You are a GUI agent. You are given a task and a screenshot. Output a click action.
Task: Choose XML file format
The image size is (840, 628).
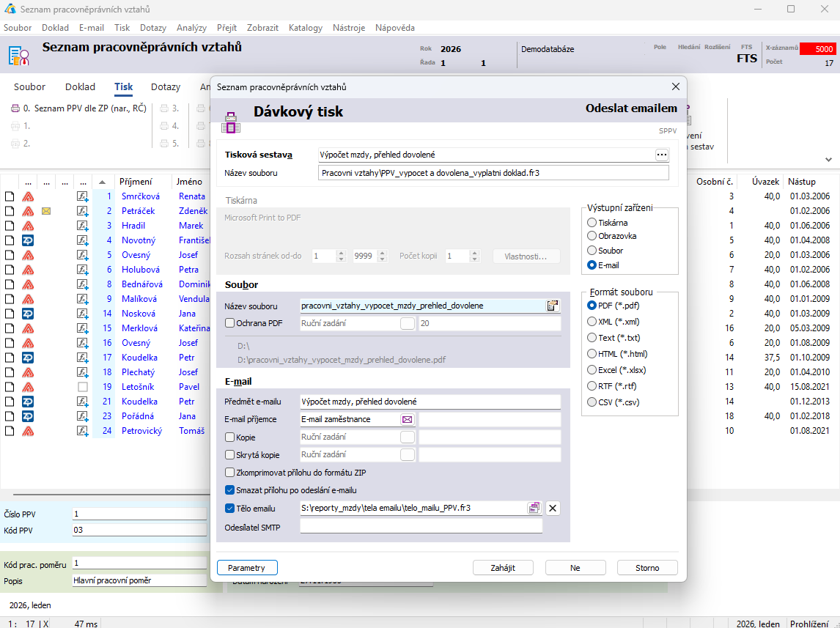(592, 322)
